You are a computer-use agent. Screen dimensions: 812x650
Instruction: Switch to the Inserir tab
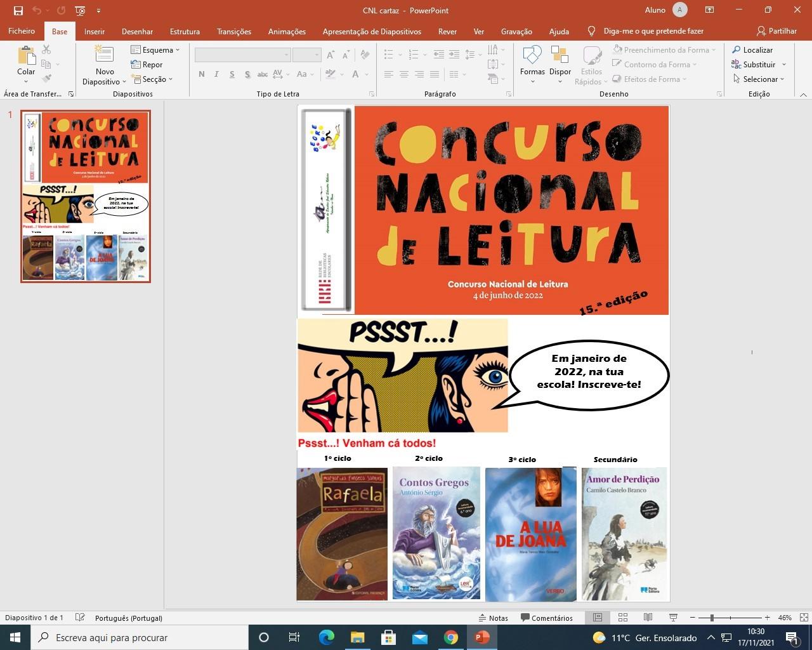95,31
